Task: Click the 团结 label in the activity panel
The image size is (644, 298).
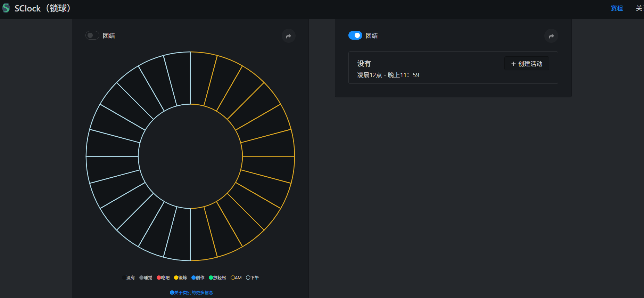Action: 372,36
